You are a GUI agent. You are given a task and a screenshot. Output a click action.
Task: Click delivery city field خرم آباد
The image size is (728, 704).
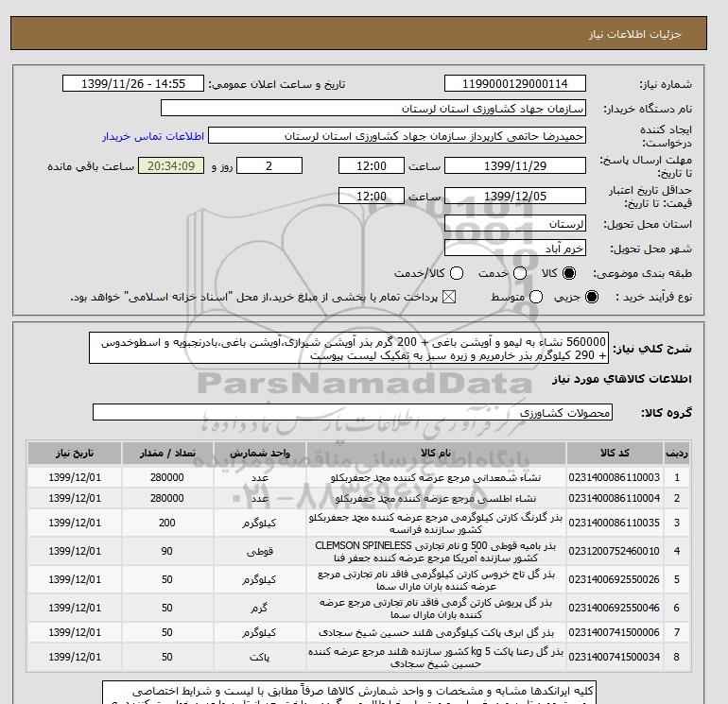(x=515, y=249)
